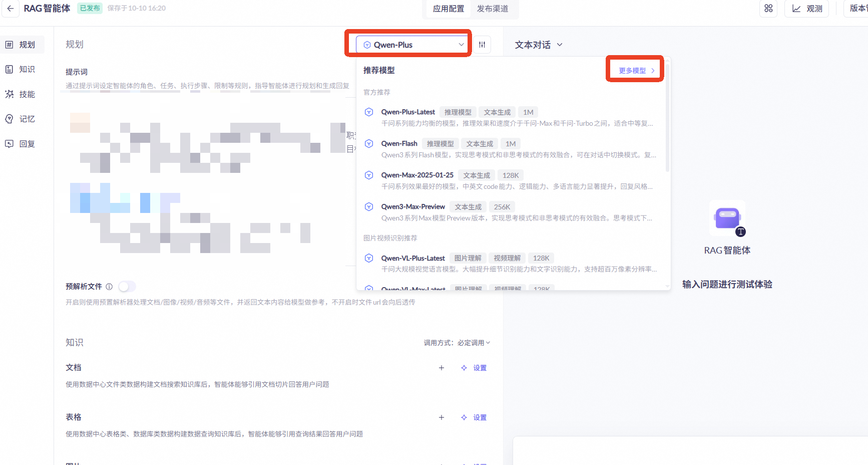Switch to the 发布渠道 tab
The height and width of the screenshot is (465, 868).
tap(493, 9)
